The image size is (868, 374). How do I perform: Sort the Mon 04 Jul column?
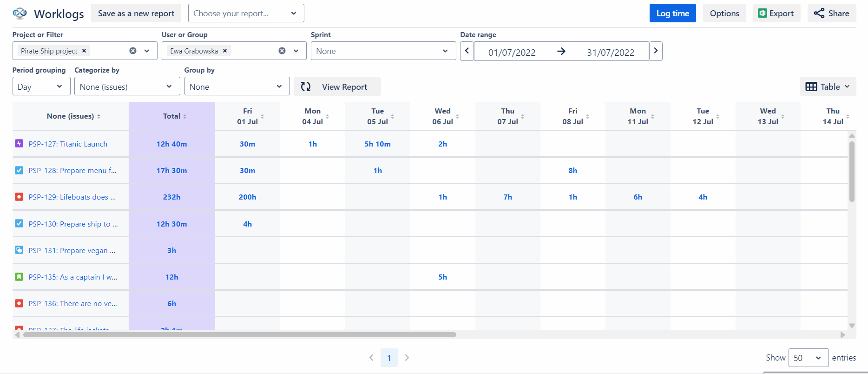click(327, 116)
